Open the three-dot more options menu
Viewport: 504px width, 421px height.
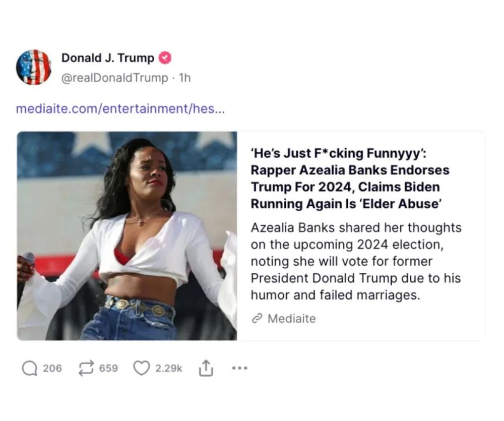[x=240, y=368]
